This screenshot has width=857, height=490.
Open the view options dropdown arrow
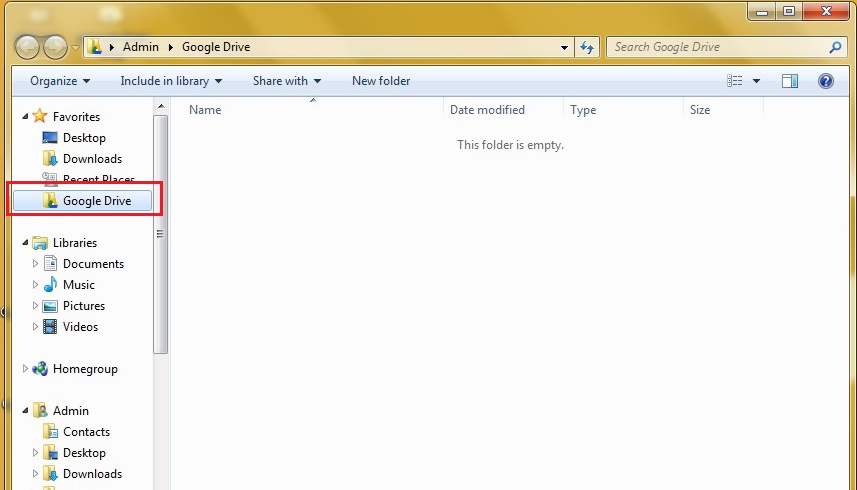click(x=757, y=81)
